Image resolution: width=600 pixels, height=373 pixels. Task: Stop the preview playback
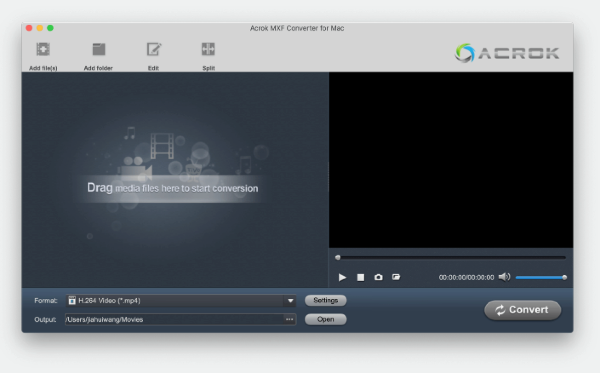(360, 277)
